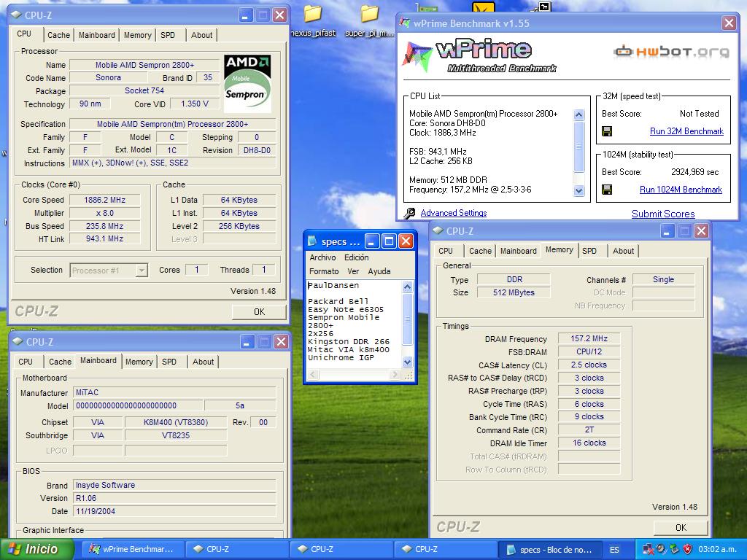Open the ES language indicator
Image resolution: width=747 pixels, height=560 pixels.
(x=614, y=550)
